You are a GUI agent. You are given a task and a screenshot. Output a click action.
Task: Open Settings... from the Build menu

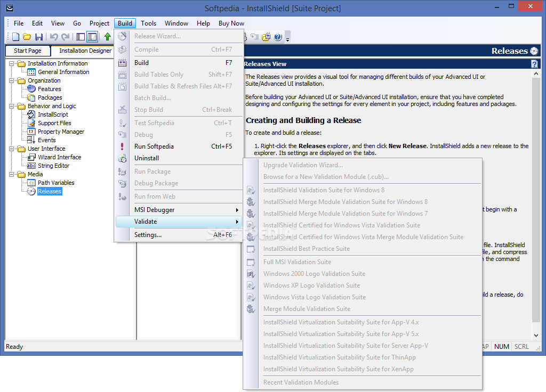[179, 235]
